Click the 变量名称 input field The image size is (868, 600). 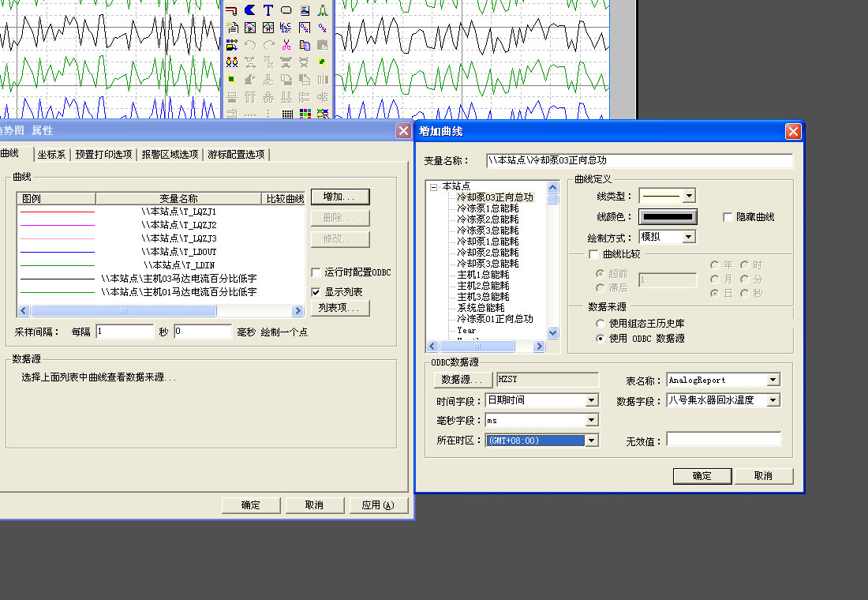click(639, 161)
